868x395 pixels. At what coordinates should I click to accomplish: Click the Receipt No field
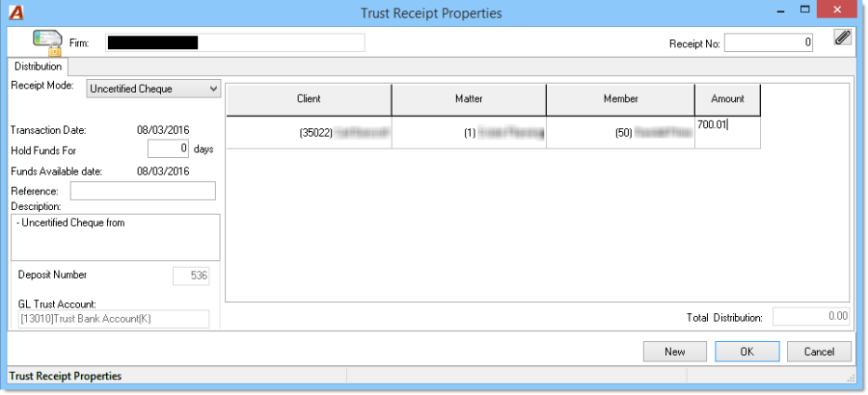769,42
